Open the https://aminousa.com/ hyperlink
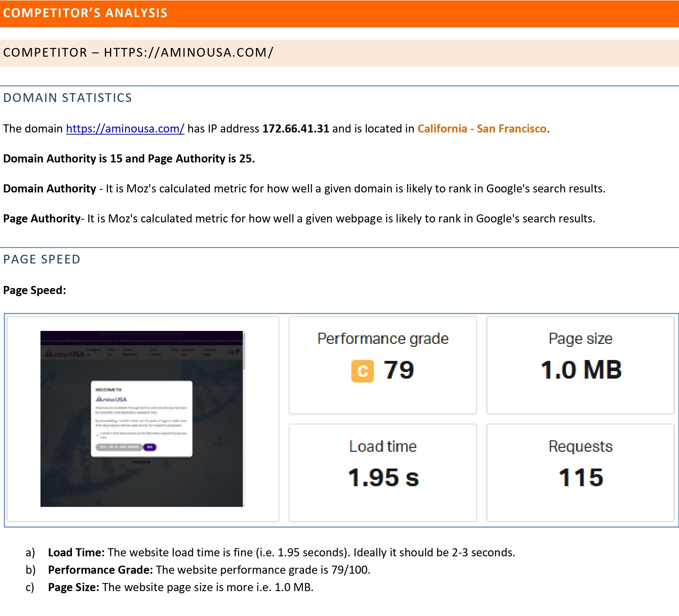This screenshot has width=679, height=616. click(x=125, y=129)
